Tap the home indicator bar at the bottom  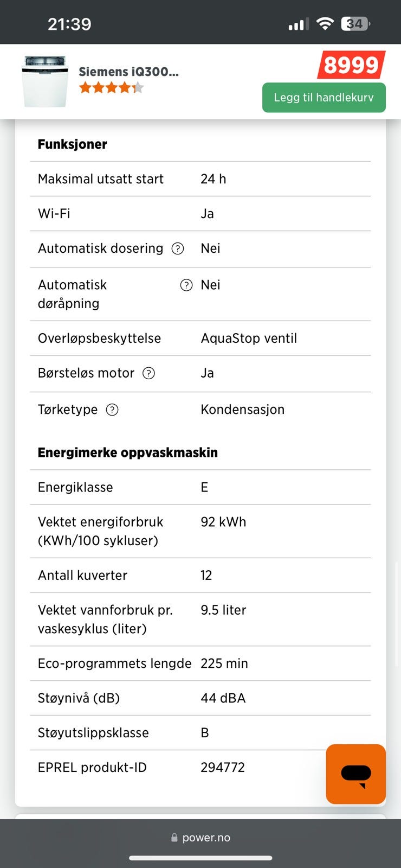point(200,858)
